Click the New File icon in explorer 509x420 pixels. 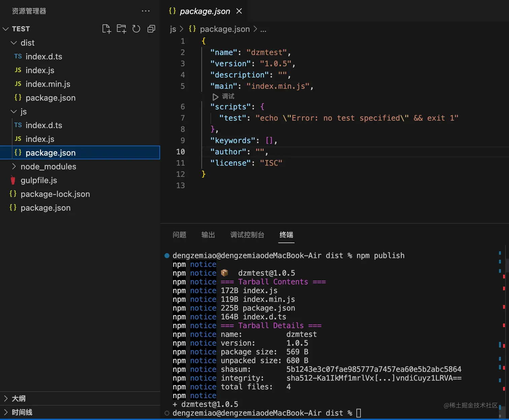click(106, 29)
